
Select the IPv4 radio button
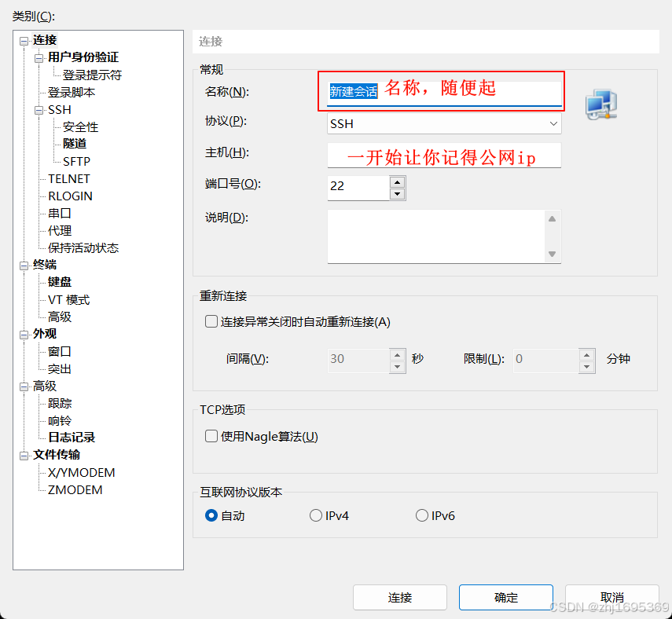315,515
